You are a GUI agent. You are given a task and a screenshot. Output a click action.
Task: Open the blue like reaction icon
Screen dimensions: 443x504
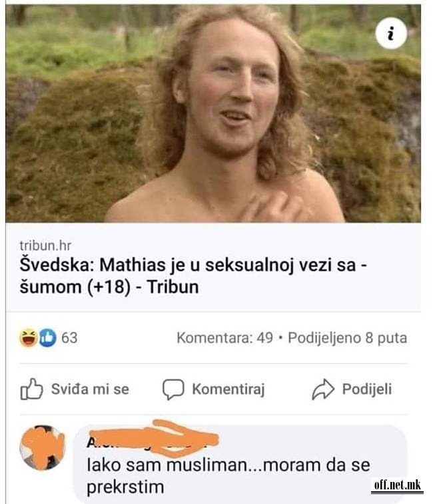[47, 338]
